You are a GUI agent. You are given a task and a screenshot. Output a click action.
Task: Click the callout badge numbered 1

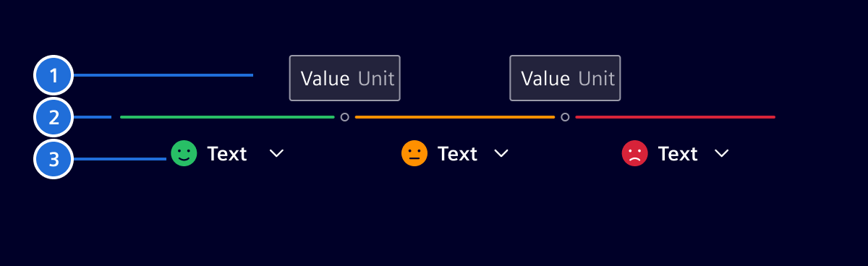[54, 74]
